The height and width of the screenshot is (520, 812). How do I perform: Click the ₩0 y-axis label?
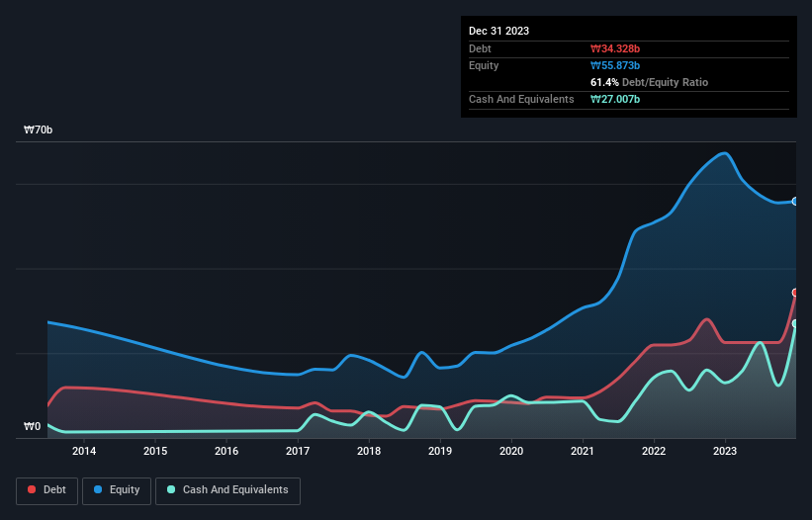tap(32, 426)
